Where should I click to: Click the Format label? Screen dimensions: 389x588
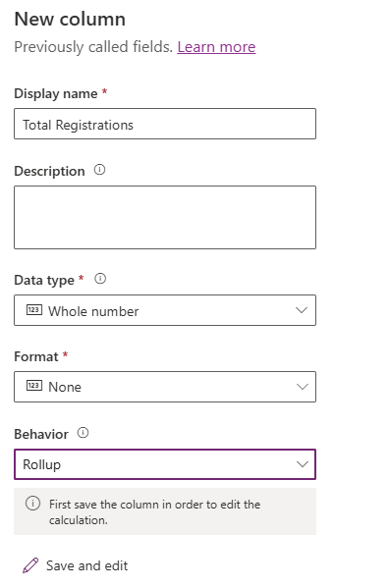point(36,356)
